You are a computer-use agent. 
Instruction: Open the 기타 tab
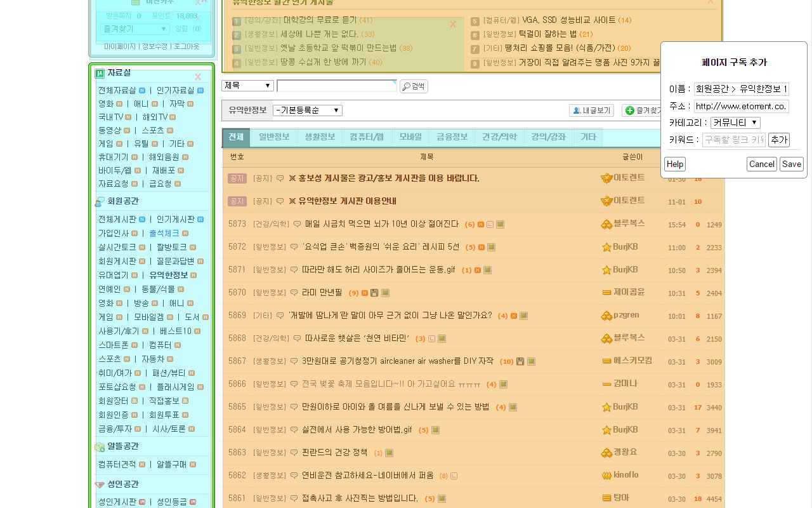coord(588,137)
